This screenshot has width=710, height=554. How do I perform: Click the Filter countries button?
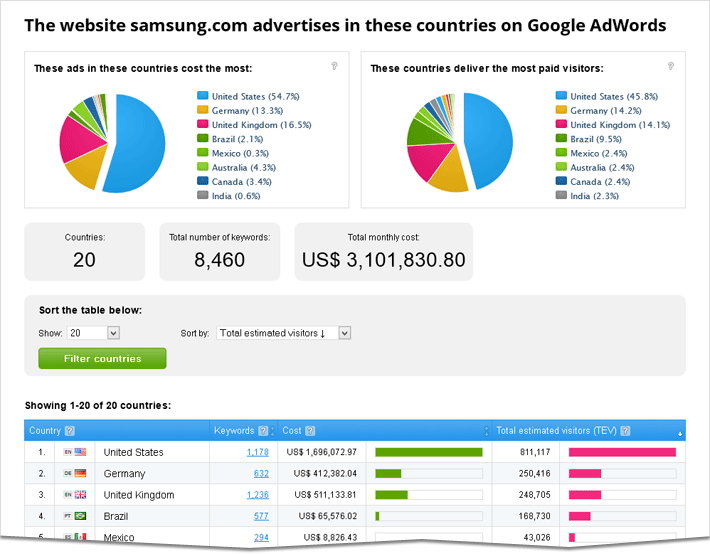coord(102,358)
